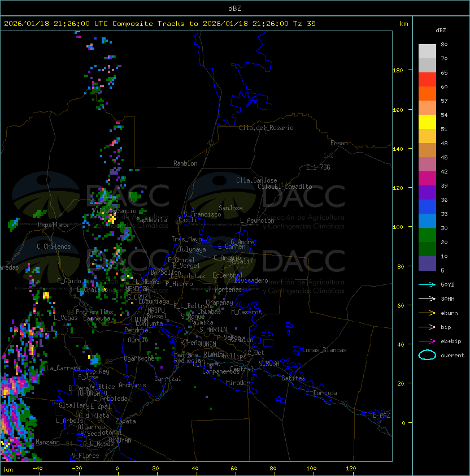Pick the red 60–65 dBZ legend band

(427, 80)
